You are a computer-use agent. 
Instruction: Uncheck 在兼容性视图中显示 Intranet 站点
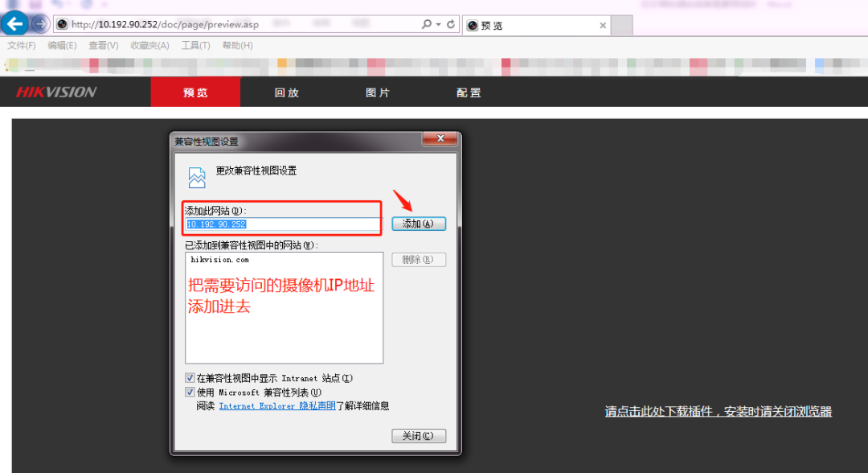pyautogui.click(x=190, y=377)
